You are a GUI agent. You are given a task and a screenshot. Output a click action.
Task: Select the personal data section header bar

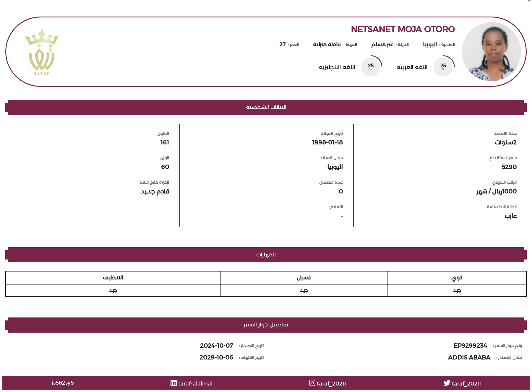(266, 107)
